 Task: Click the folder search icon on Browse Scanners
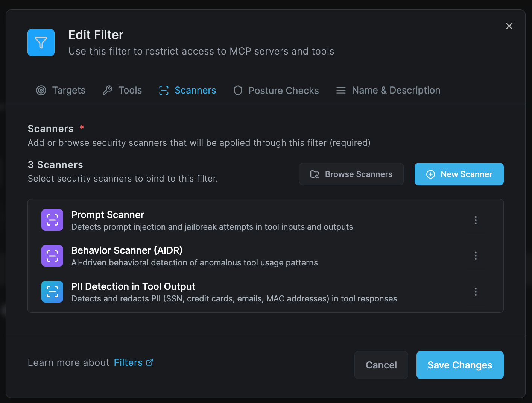(315, 174)
